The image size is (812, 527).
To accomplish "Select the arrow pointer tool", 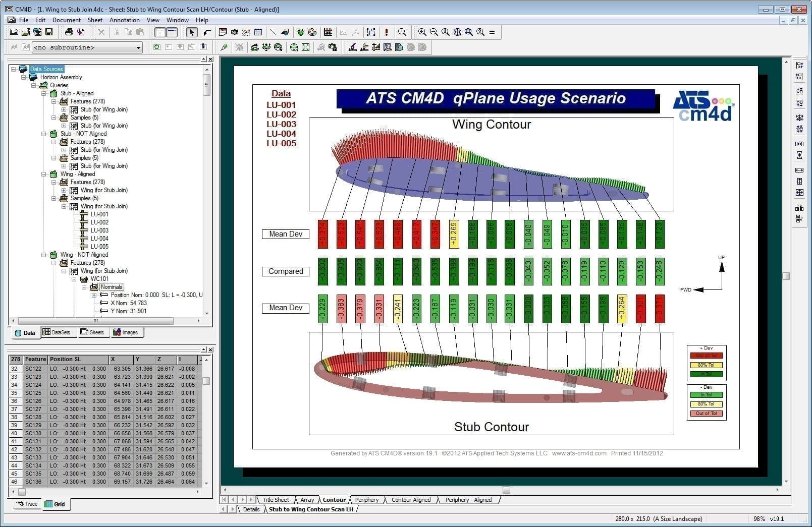I will pos(191,32).
